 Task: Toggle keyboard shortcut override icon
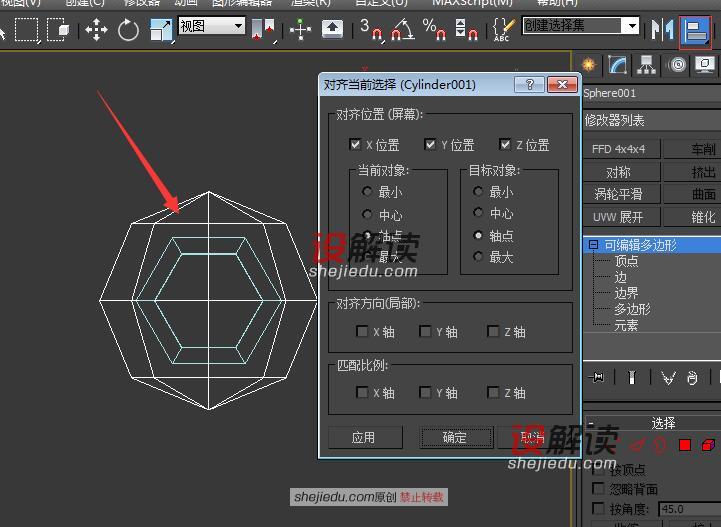[332, 29]
